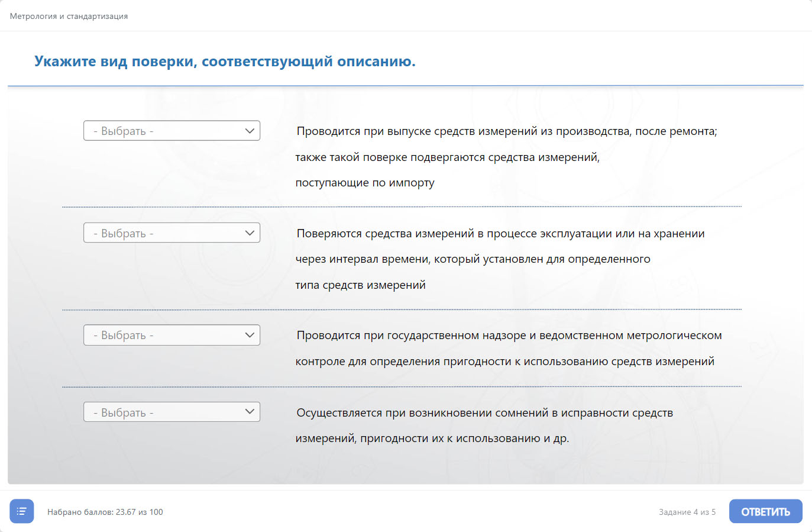Click chevron arrow of first Выбрать dropdown
The height and width of the screenshot is (532, 812).
pyautogui.click(x=250, y=131)
